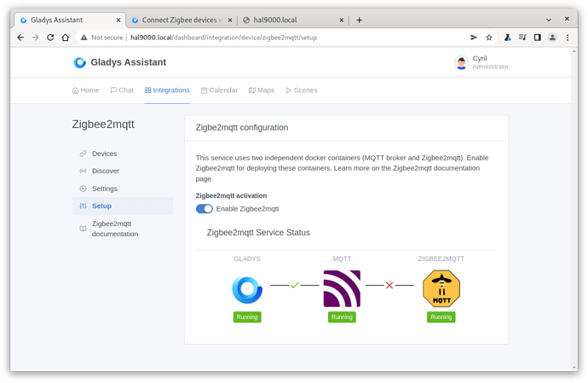Screen dimensions: 588x383
Task: Click the browser forward arrow
Action: pos(35,38)
